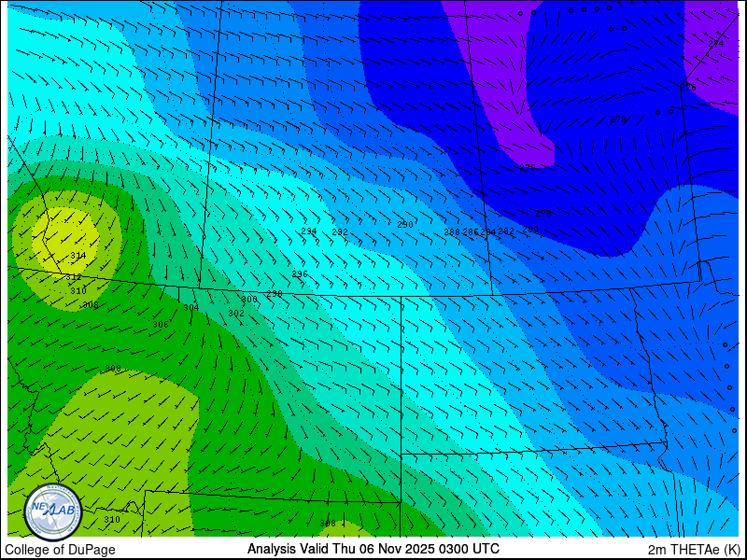The height and width of the screenshot is (560, 747).
Task: Click the "2m THETAe (K)" label
Action: pyautogui.click(x=694, y=549)
